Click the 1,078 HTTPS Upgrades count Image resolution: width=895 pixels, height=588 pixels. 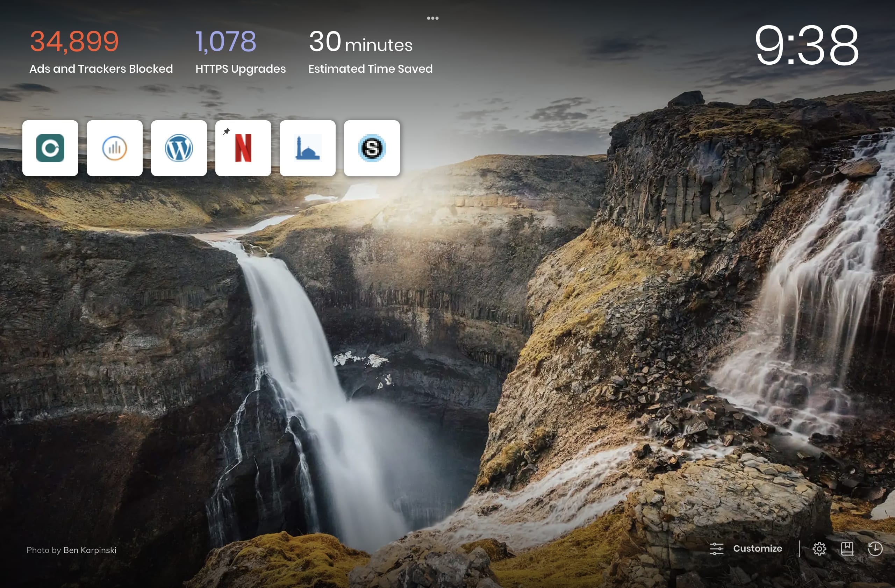point(226,41)
